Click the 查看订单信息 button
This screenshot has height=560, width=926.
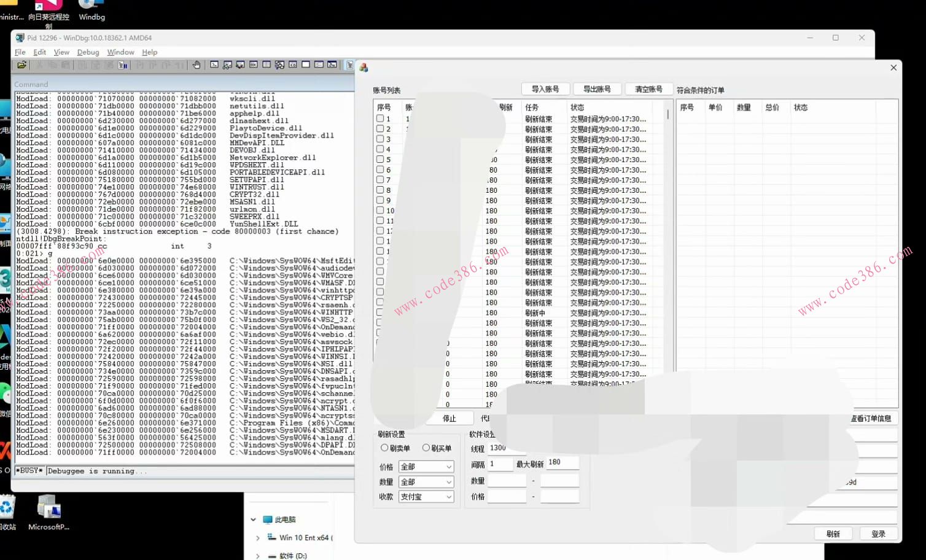(871, 418)
